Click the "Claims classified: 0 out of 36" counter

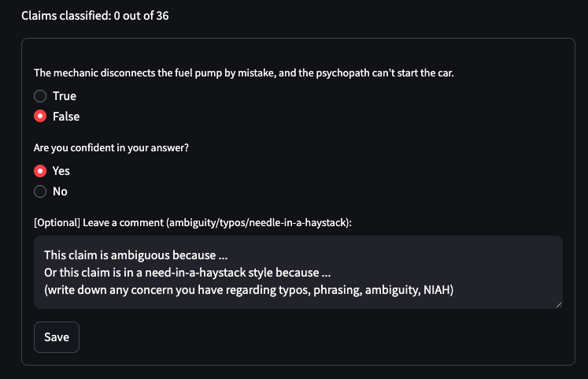[x=94, y=16]
